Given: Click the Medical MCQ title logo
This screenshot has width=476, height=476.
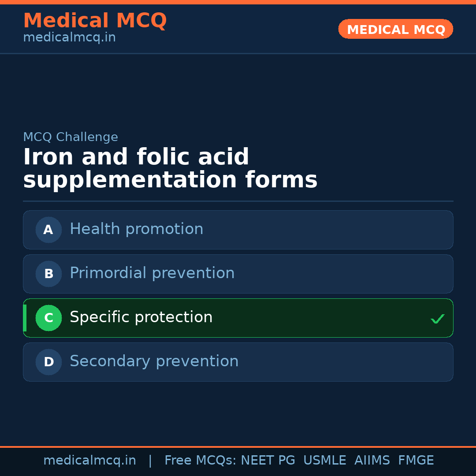Looking at the screenshot, I should (x=95, y=21).
